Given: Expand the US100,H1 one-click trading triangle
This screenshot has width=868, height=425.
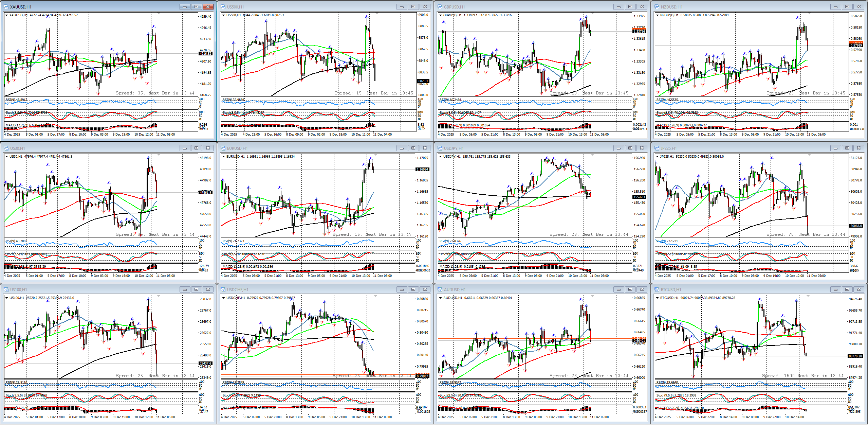Looking at the screenshot, I should [x=6, y=298].
